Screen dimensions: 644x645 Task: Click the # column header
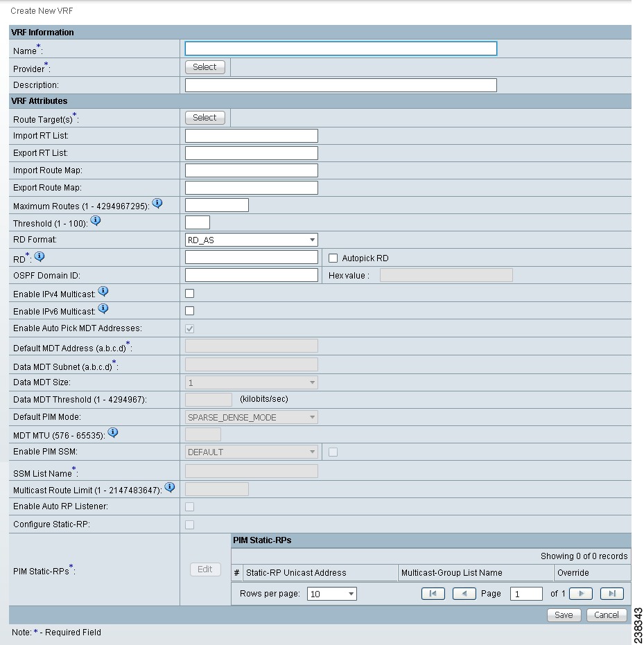tap(236, 572)
